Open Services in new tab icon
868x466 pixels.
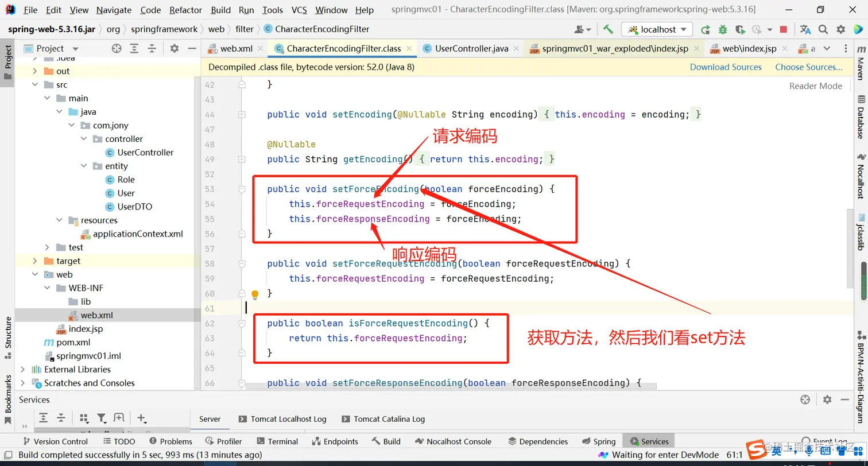pyautogui.click(x=119, y=418)
